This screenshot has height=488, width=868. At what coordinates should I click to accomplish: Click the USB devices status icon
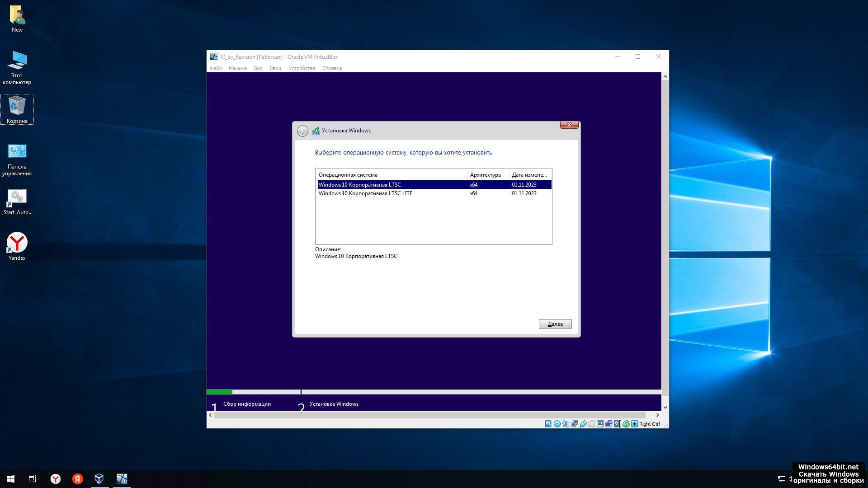coord(583,424)
